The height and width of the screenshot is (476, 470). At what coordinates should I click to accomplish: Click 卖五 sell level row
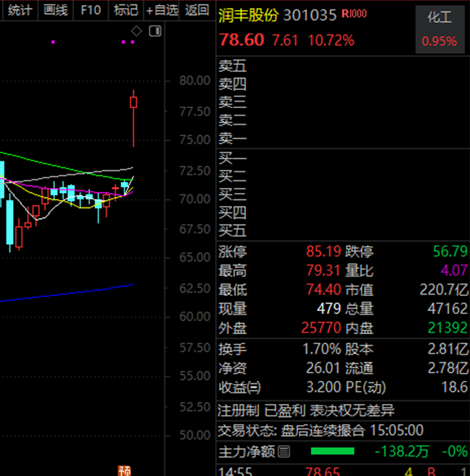pos(343,66)
